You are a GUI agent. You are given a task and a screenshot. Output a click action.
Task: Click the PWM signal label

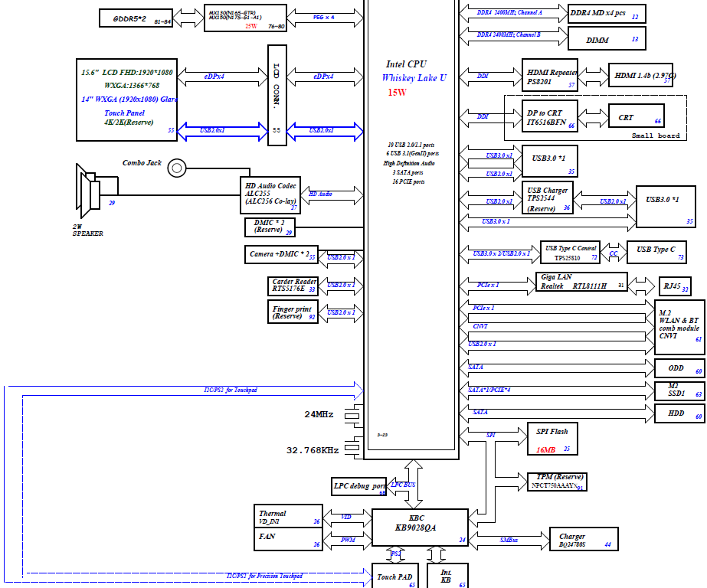348,540
